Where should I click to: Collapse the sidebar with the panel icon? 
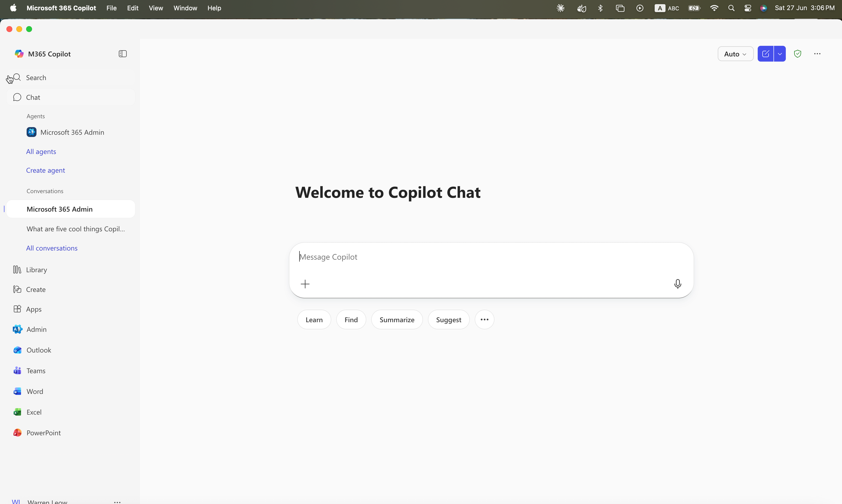click(123, 54)
